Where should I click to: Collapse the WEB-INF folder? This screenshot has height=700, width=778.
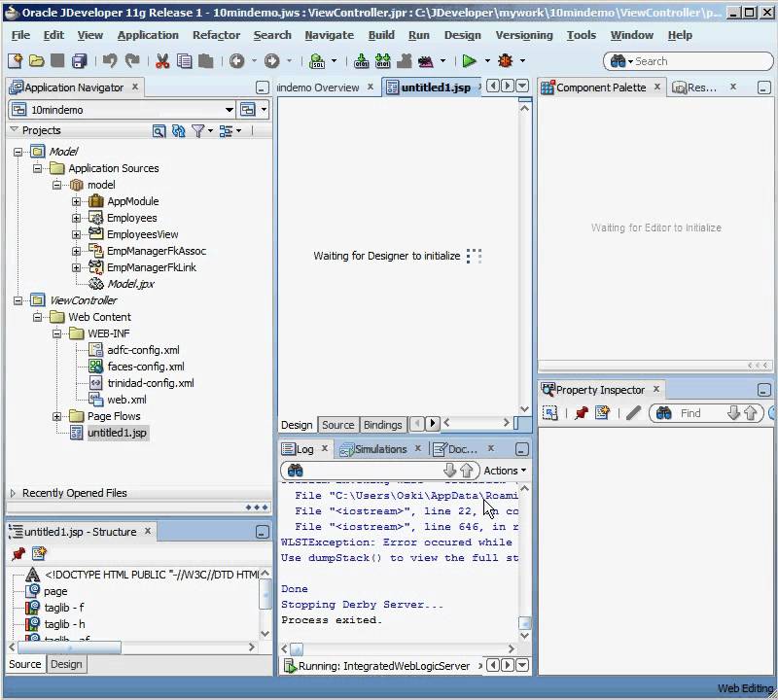[56, 333]
